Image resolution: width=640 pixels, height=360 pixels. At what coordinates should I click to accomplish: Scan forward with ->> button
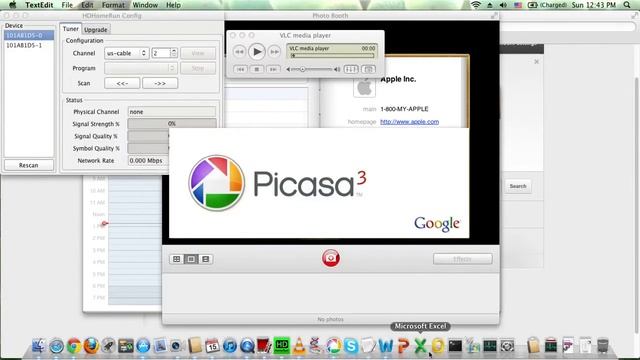point(160,83)
